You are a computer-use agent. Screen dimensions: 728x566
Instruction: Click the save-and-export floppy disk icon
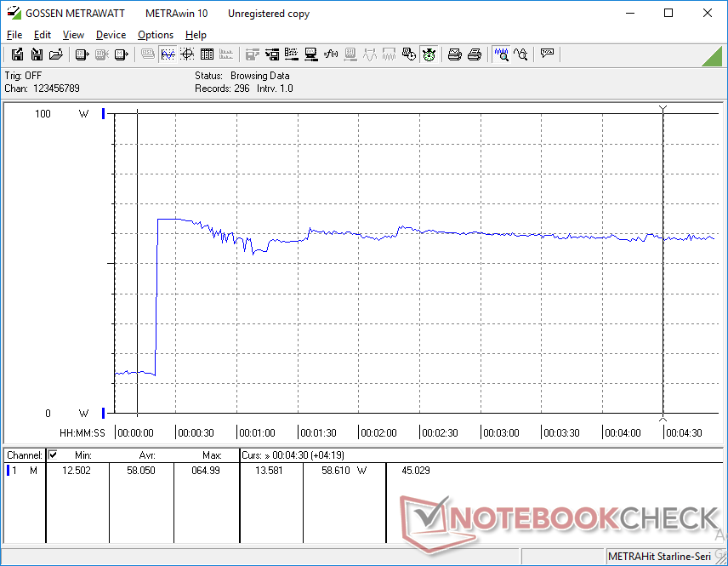pos(17,54)
